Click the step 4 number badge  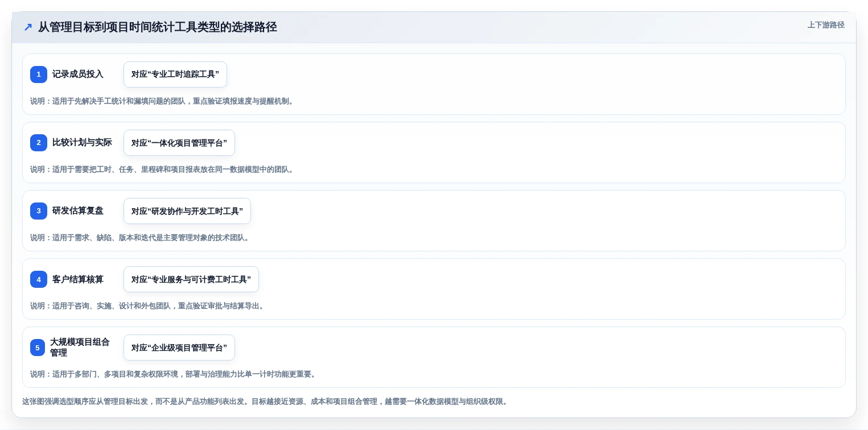(39, 279)
